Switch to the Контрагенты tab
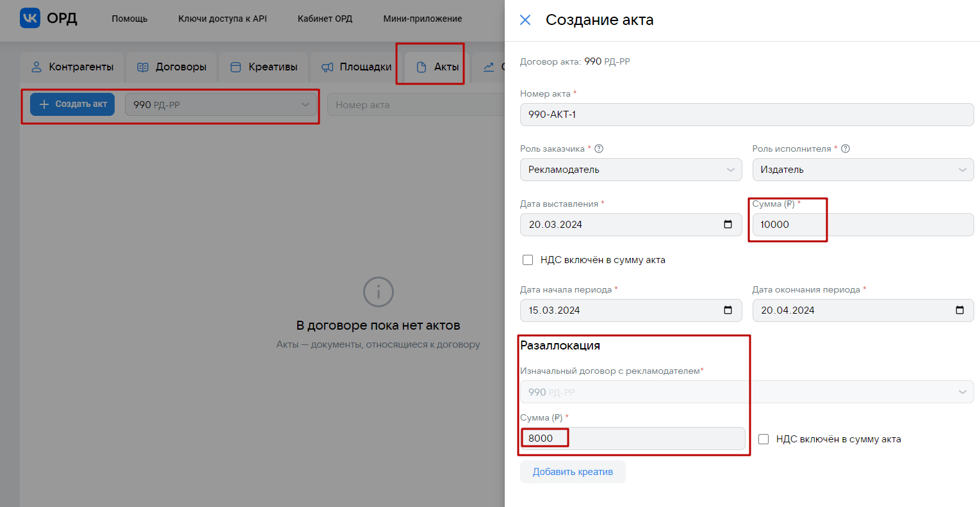Image resolution: width=980 pixels, height=507 pixels. pyautogui.click(x=72, y=67)
